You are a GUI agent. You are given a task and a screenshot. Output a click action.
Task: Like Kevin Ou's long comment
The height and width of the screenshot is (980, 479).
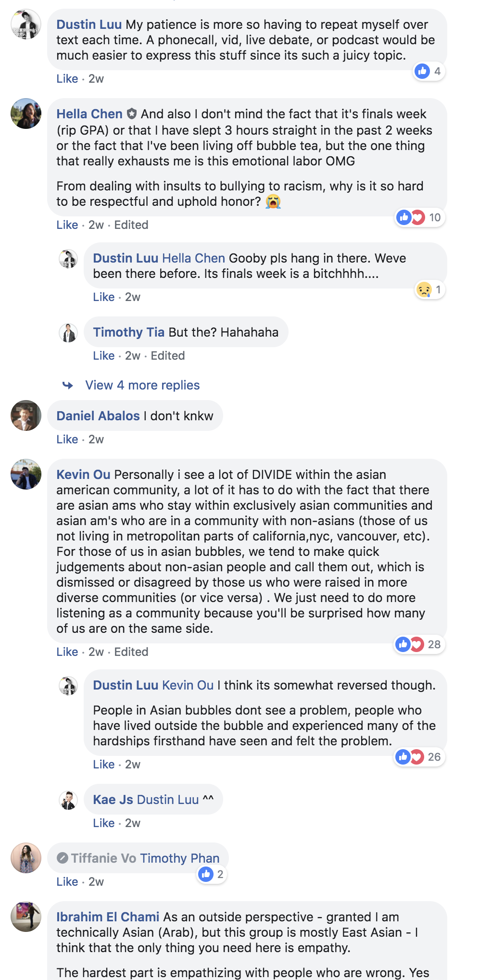[x=67, y=652]
